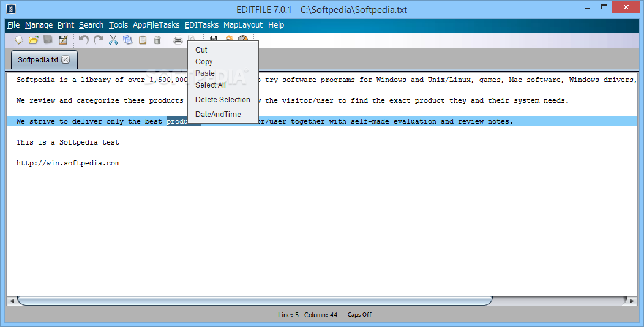Choose Paste from the context menu
Image resolution: width=644 pixels, height=327 pixels.
[x=223, y=73]
